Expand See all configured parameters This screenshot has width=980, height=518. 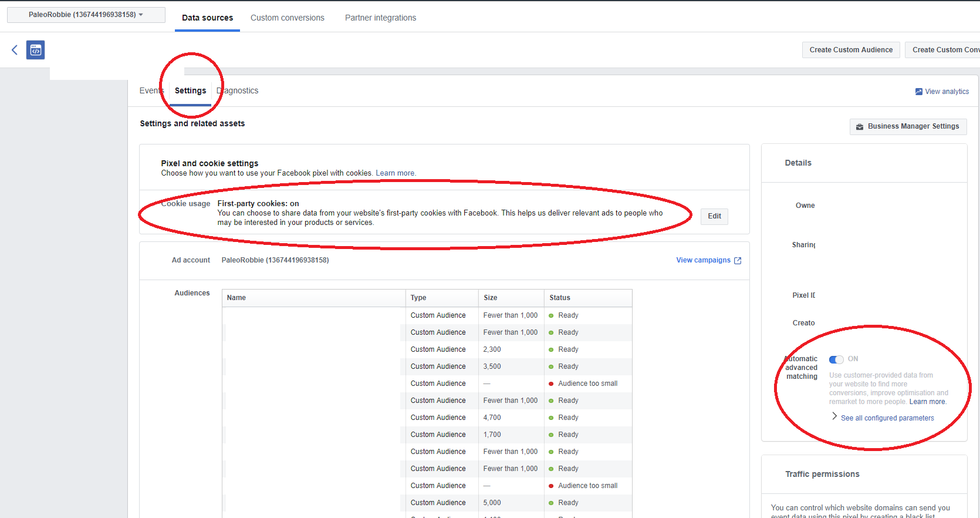point(887,418)
